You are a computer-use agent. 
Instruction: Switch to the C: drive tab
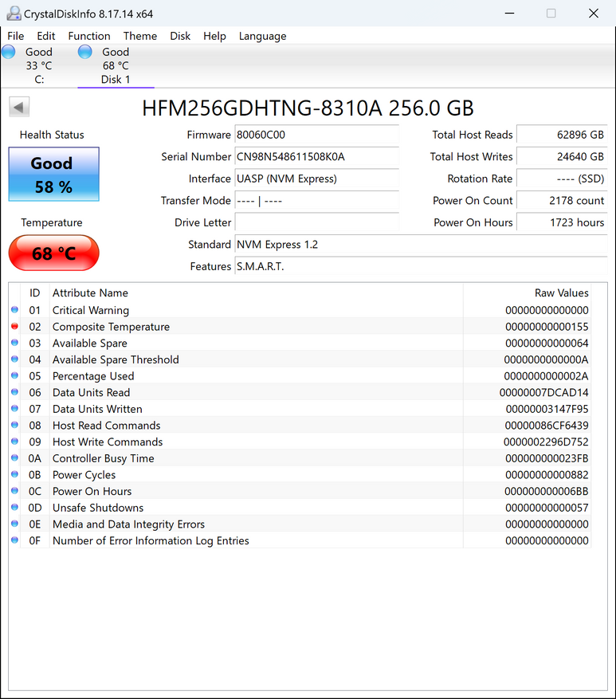point(38,65)
